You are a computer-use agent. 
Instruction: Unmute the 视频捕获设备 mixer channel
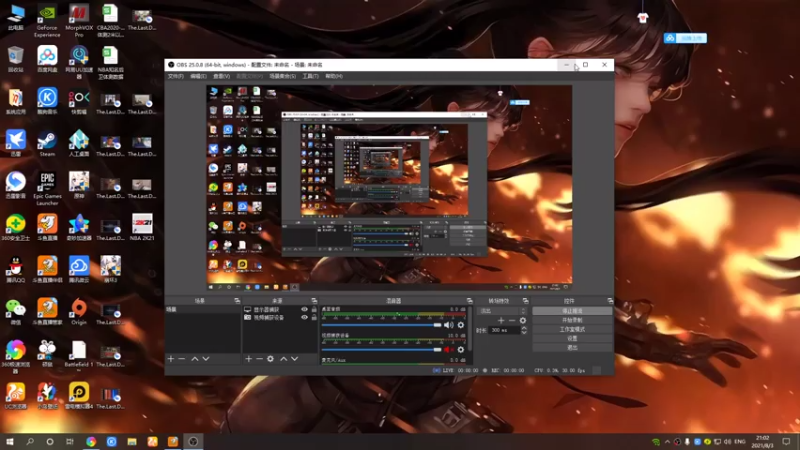[448, 349]
